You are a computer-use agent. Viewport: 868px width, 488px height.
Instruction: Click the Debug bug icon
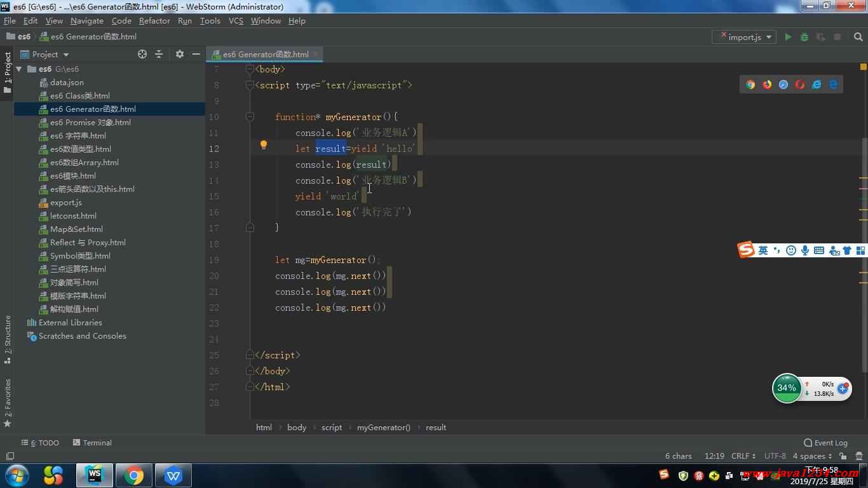pyautogui.click(x=804, y=37)
